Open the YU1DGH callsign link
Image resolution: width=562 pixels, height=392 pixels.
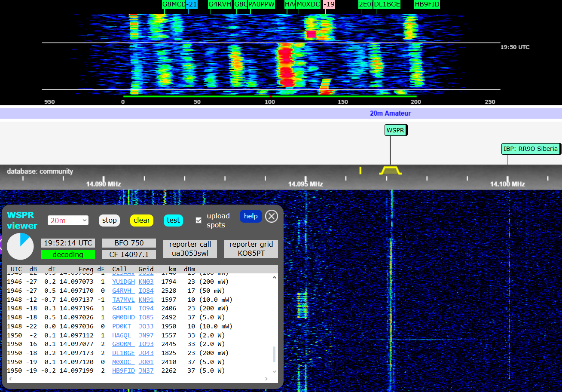click(x=123, y=282)
